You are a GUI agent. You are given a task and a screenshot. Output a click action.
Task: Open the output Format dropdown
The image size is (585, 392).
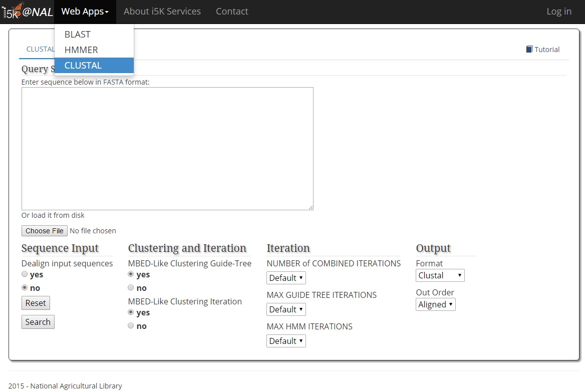(440, 275)
